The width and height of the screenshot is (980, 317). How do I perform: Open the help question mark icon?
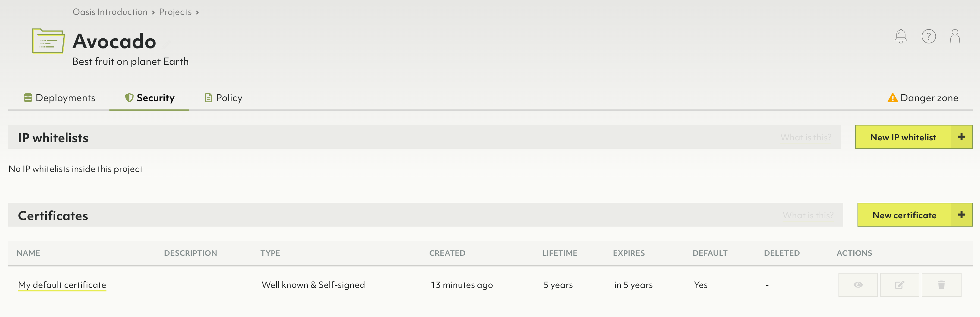[x=928, y=37]
